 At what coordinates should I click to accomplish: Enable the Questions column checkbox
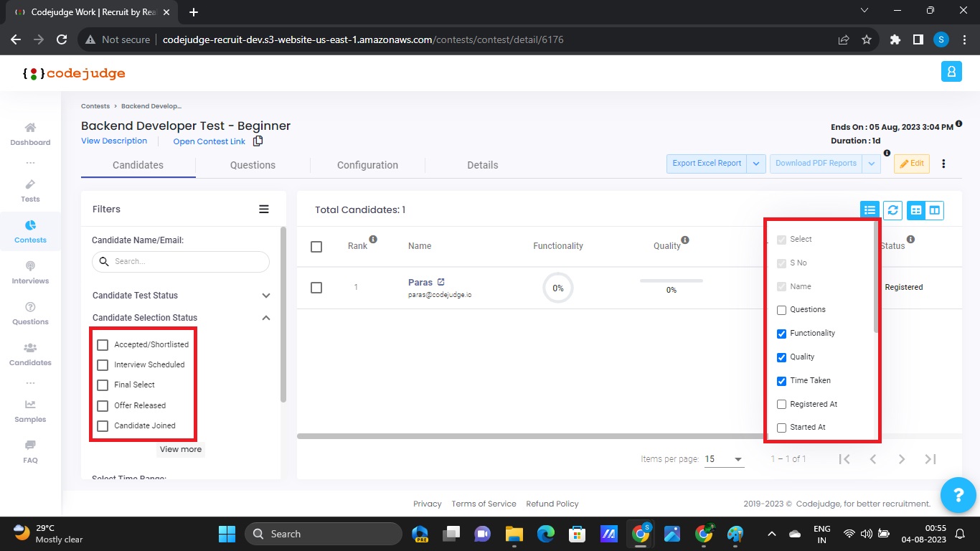tap(782, 310)
